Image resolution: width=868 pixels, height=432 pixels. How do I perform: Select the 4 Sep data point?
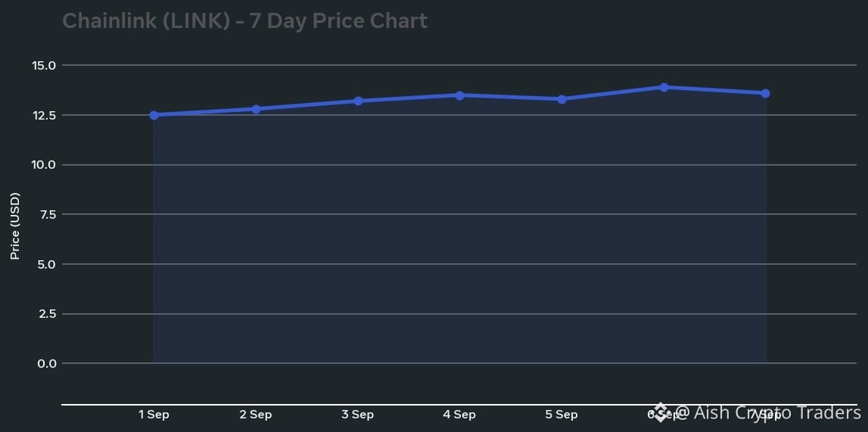[459, 95]
